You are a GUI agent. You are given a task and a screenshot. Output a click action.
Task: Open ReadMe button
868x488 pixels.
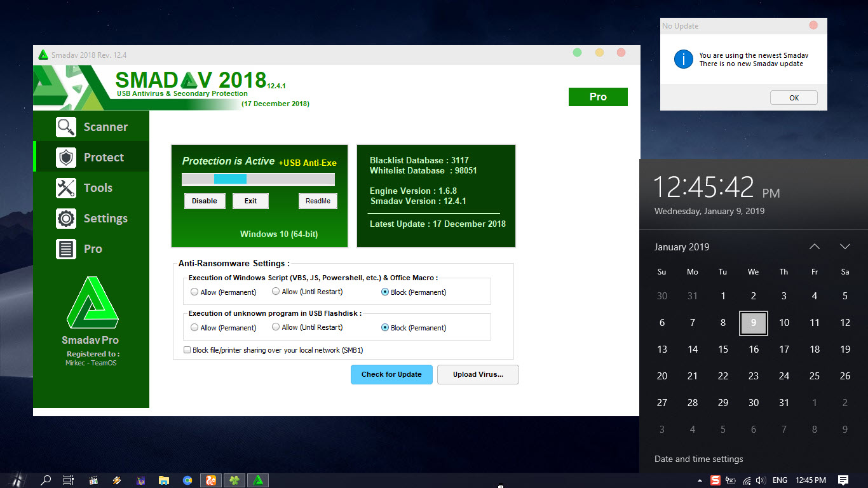tap(318, 201)
